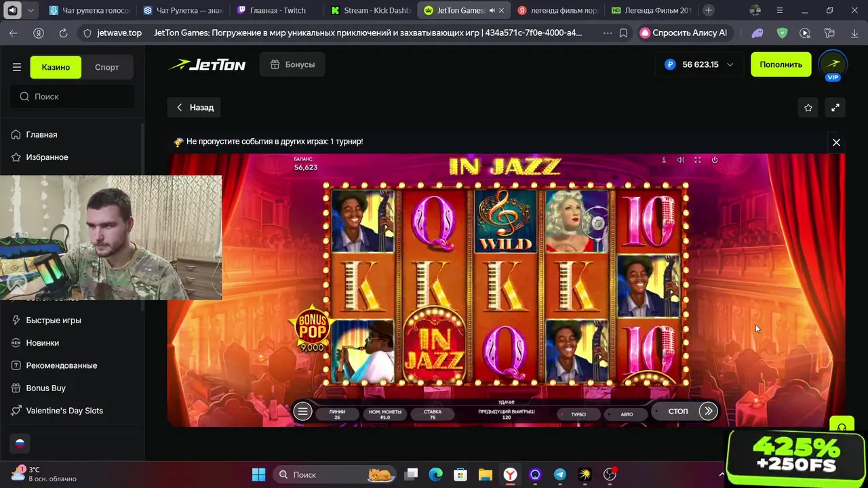
Task: Mute the slot game sound icon
Action: tap(680, 160)
